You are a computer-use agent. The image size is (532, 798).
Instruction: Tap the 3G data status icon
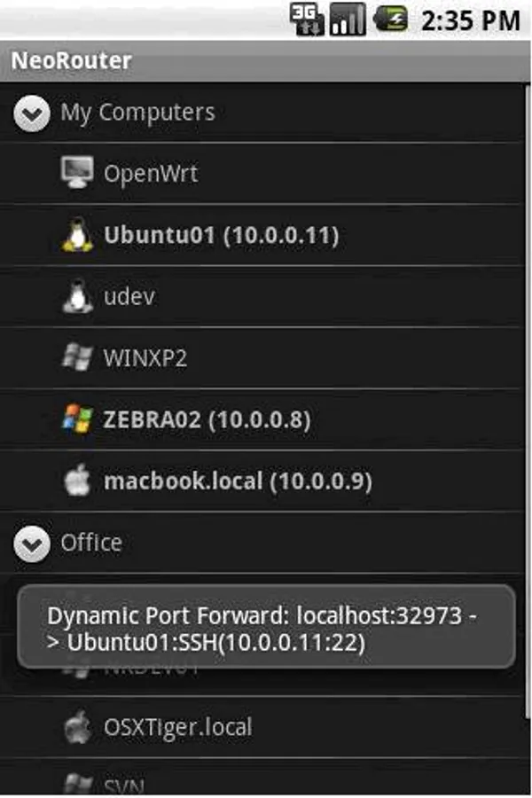[x=308, y=20]
